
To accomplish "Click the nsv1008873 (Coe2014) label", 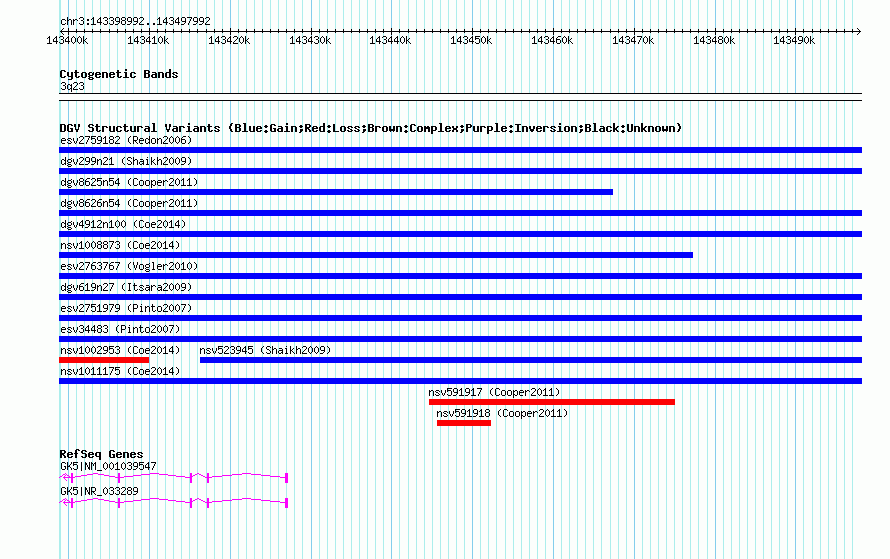I will click(x=120, y=245).
